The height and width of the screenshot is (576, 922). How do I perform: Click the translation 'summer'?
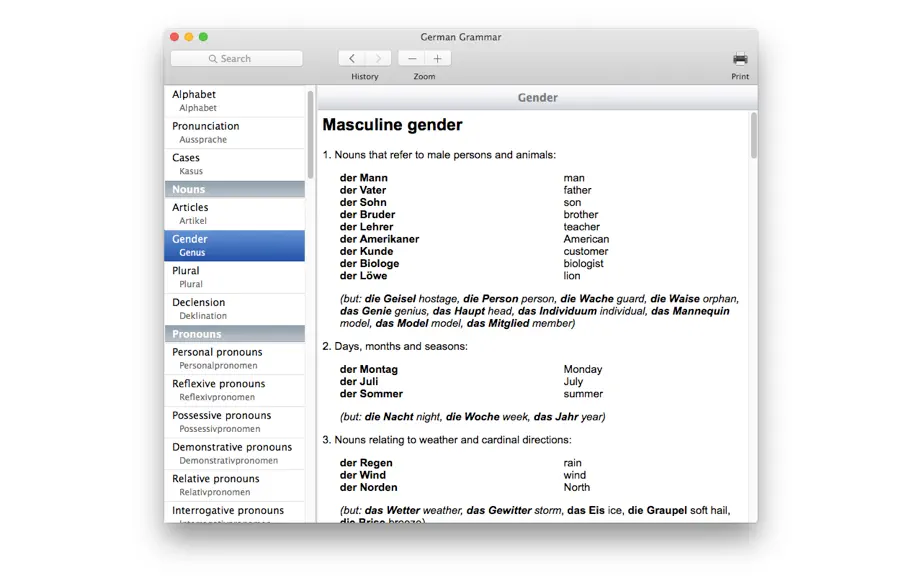tap(583, 394)
